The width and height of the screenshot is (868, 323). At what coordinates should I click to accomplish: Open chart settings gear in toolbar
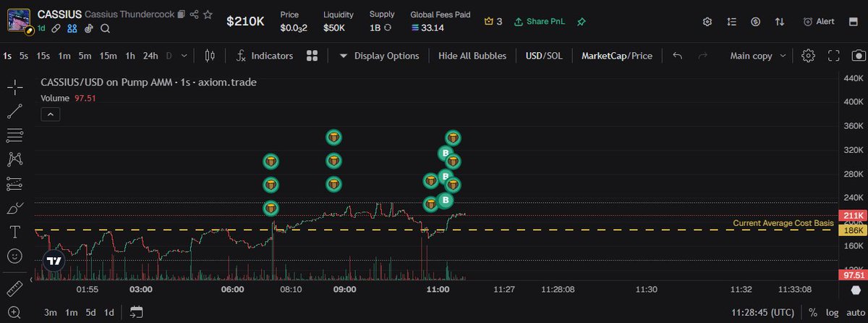[809, 56]
